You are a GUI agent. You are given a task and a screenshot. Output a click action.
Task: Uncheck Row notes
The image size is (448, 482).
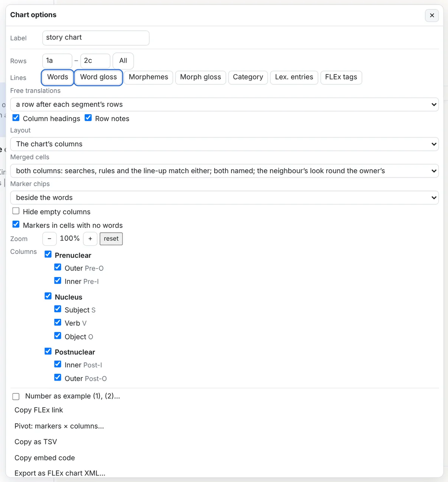tap(88, 118)
